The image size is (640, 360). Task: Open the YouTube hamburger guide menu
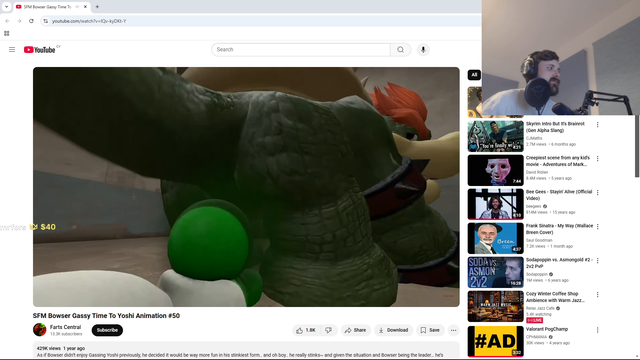12,49
